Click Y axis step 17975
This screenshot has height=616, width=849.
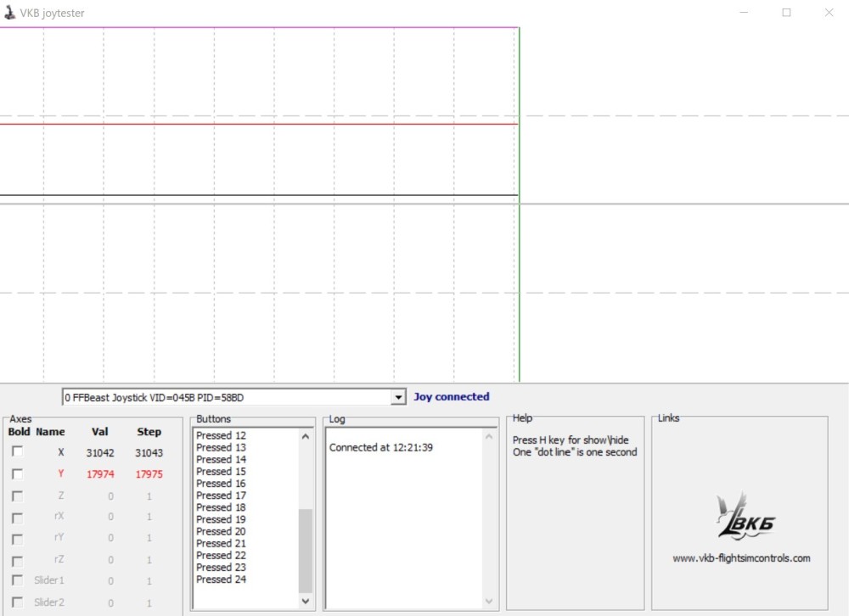149,474
